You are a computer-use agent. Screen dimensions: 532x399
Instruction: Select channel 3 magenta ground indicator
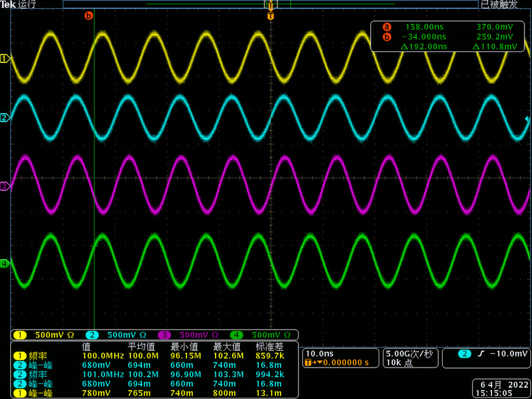pos(5,185)
